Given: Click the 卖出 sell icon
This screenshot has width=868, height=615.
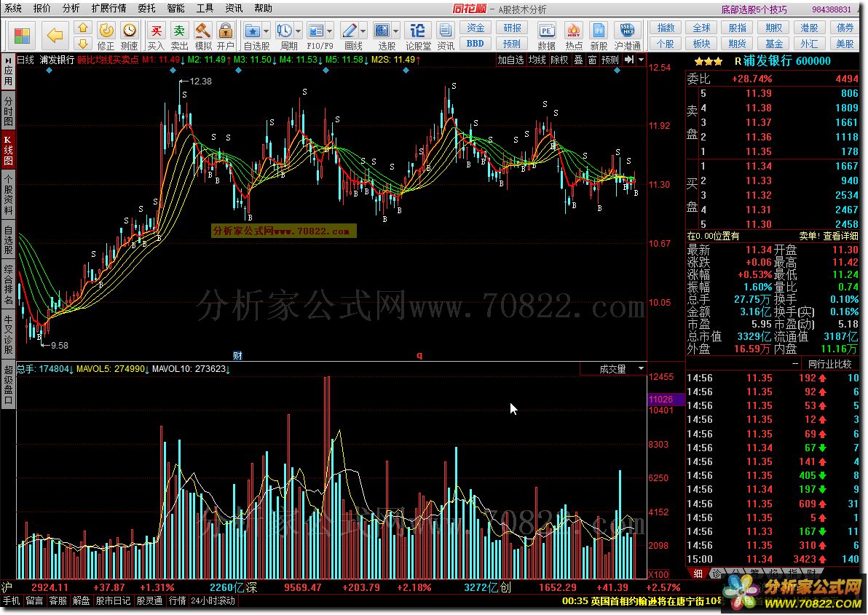Looking at the screenshot, I should (179, 36).
